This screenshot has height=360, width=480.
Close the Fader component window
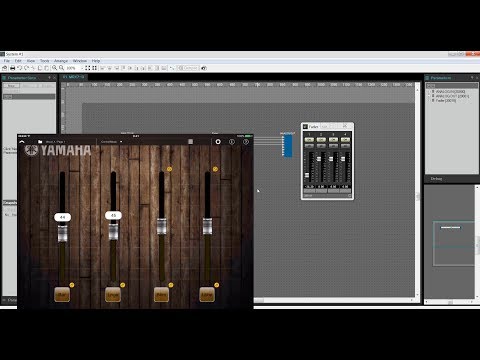345,126
